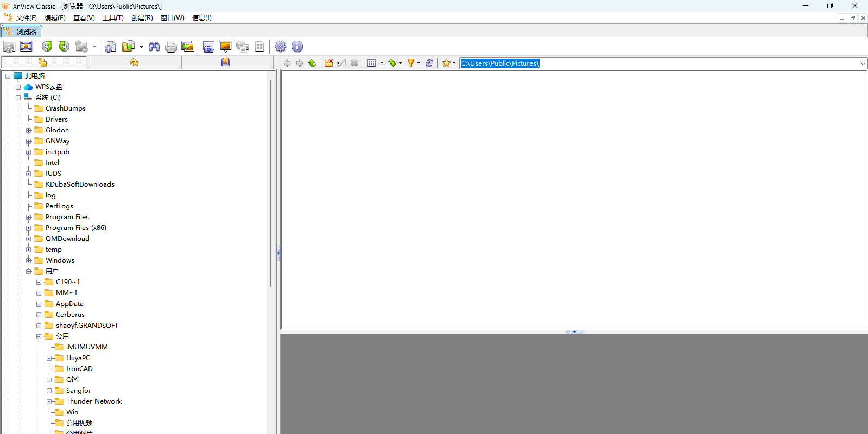Click the file properties page icon
Image resolution: width=868 pixels, height=434 pixels.
[x=110, y=47]
